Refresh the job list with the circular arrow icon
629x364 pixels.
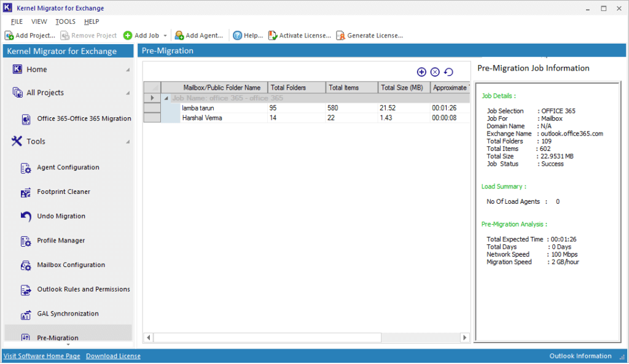tap(448, 72)
